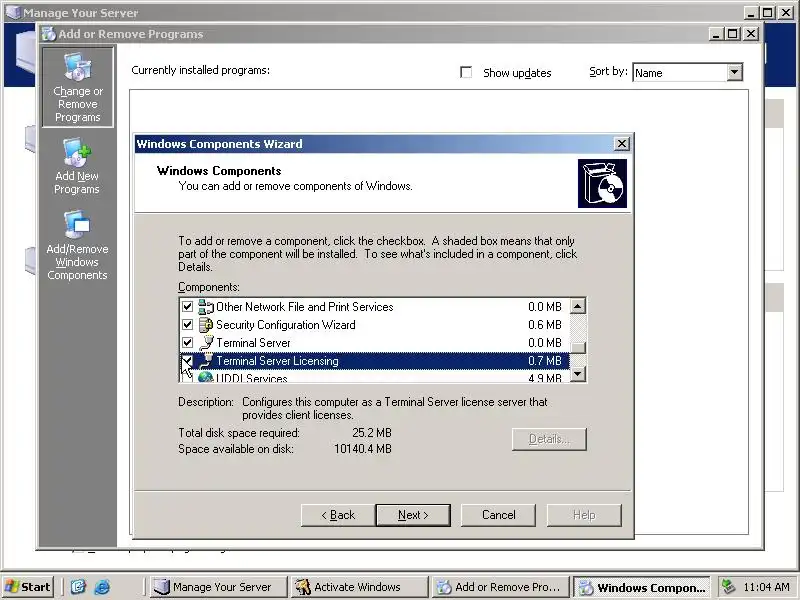Click the components list scrollbar thumb
The width and height of the screenshot is (800, 600).
(578, 347)
